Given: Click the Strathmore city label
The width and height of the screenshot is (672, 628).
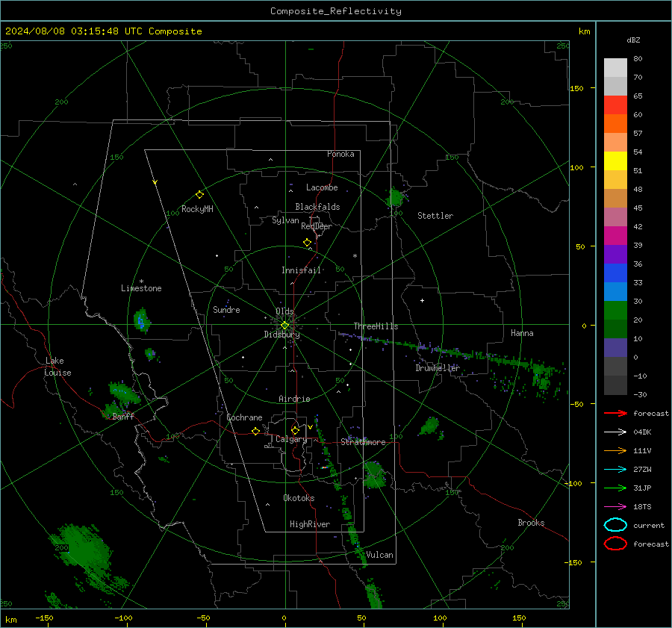Looking at the screenshot, I should [x=363, y=442].
